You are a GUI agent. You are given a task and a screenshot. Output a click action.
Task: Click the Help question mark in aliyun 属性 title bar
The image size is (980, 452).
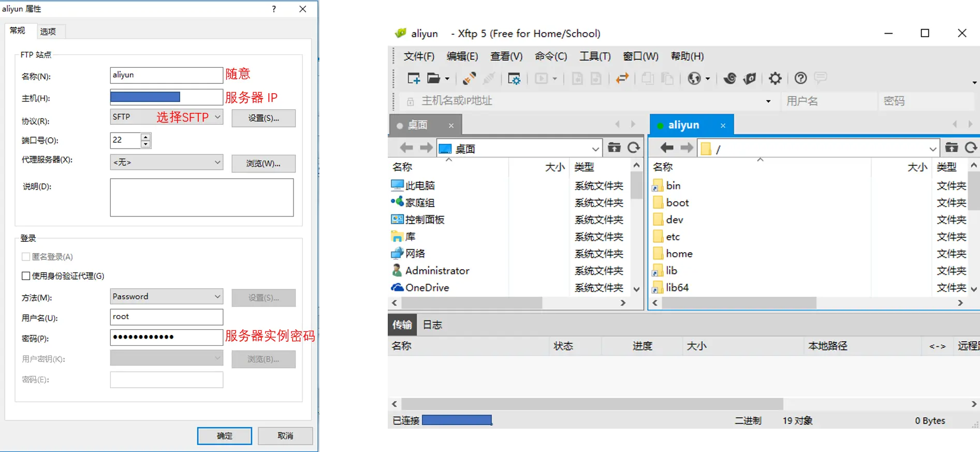tap(274, 9)
